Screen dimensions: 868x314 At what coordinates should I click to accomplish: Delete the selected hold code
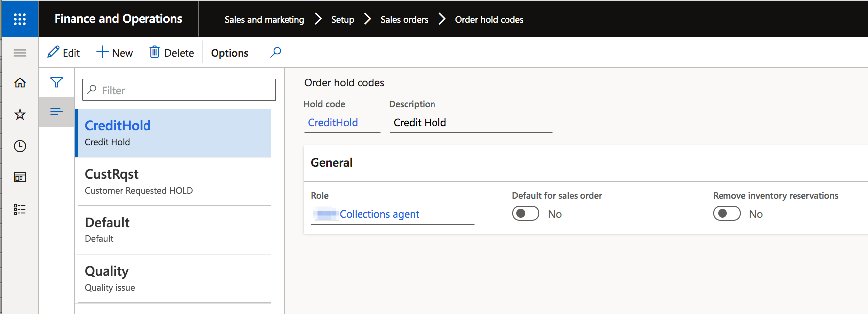click(172, 53)
